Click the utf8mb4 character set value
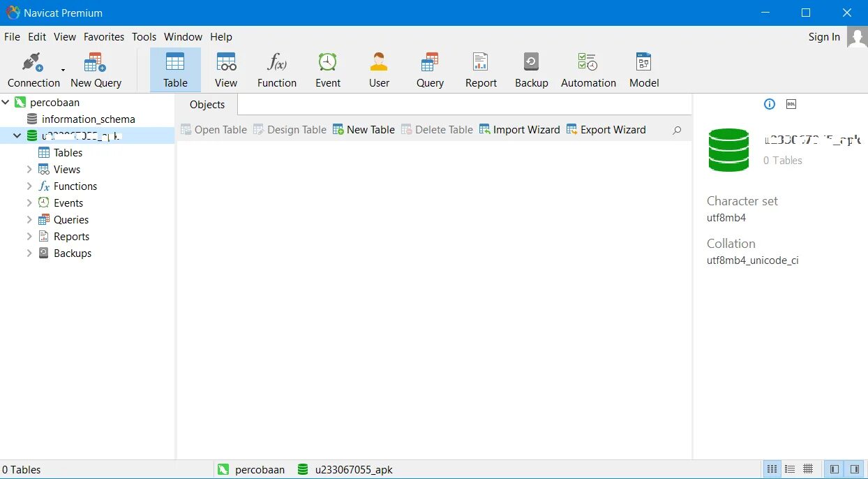Viewport: 868px width, 479px height. [x=726, y=218]
